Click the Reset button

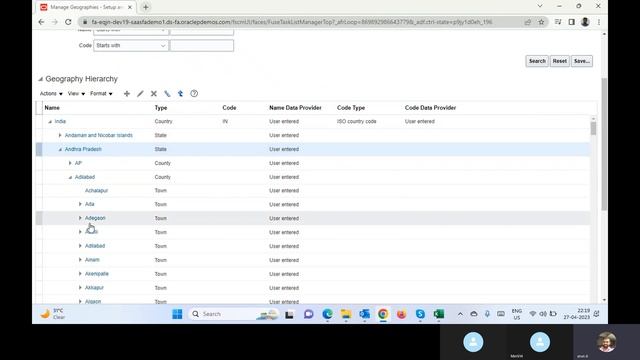[x=560, y=61]
